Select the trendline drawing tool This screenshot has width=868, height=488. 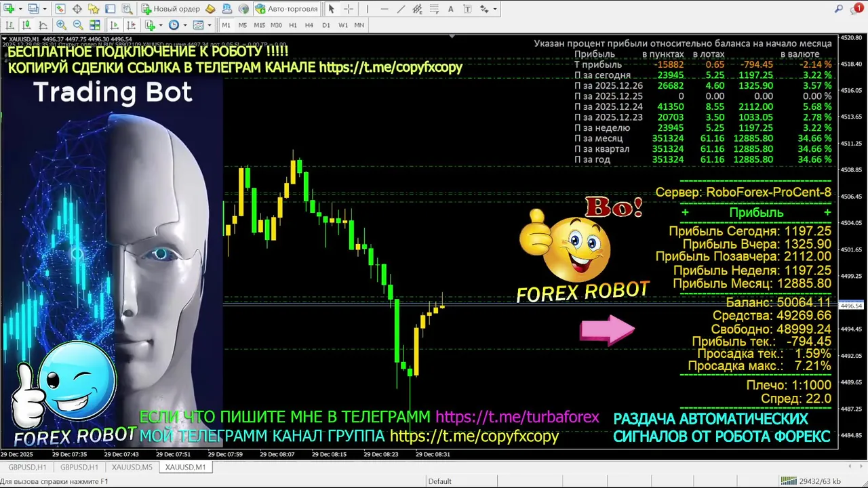coord(401,9)
